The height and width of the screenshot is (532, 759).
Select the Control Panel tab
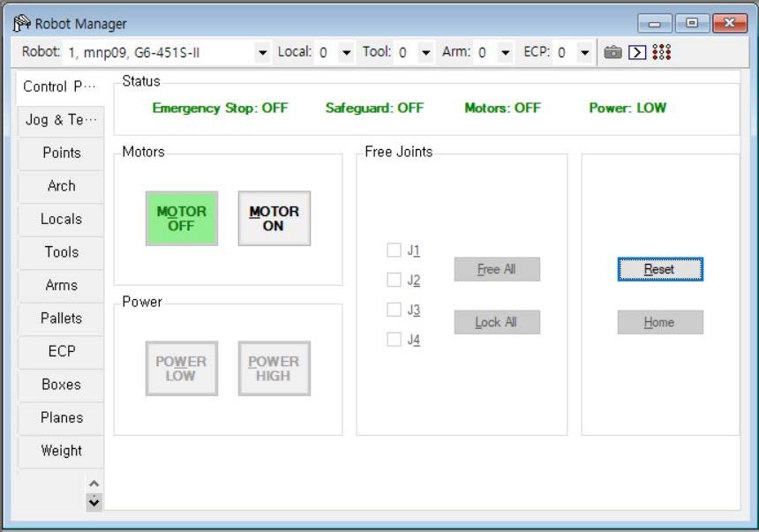click(x=60, y=86)
